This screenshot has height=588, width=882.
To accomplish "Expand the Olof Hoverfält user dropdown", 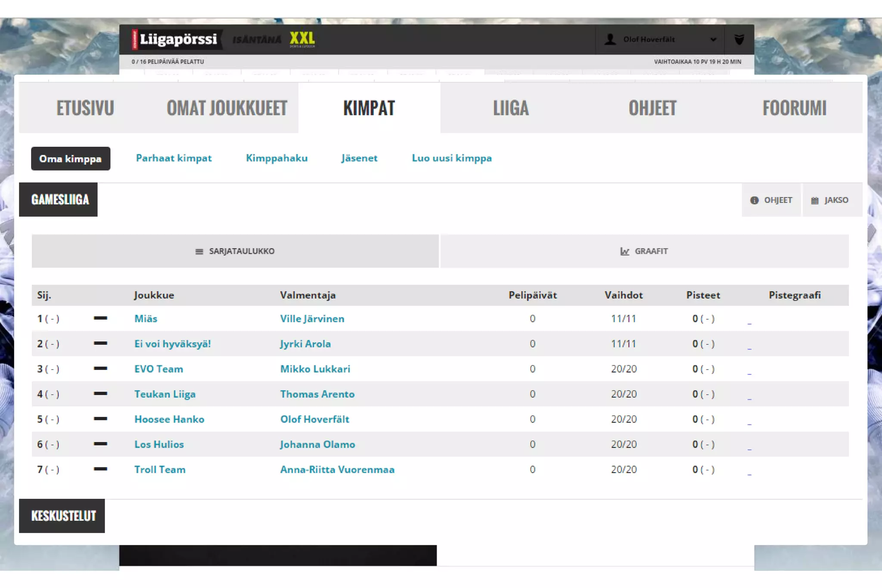I will (713, 39).
